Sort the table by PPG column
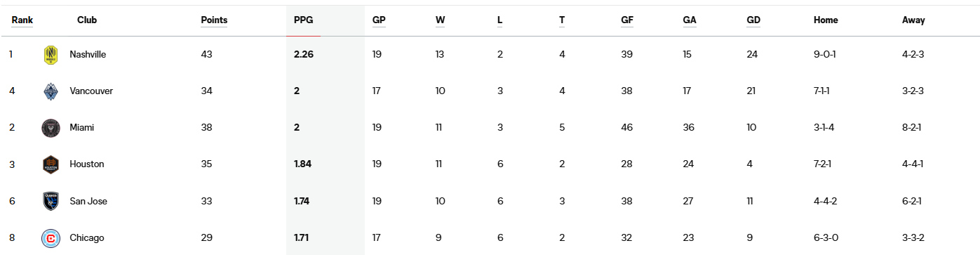The width and height of the screenshot is (980, 255). (303, 20)
